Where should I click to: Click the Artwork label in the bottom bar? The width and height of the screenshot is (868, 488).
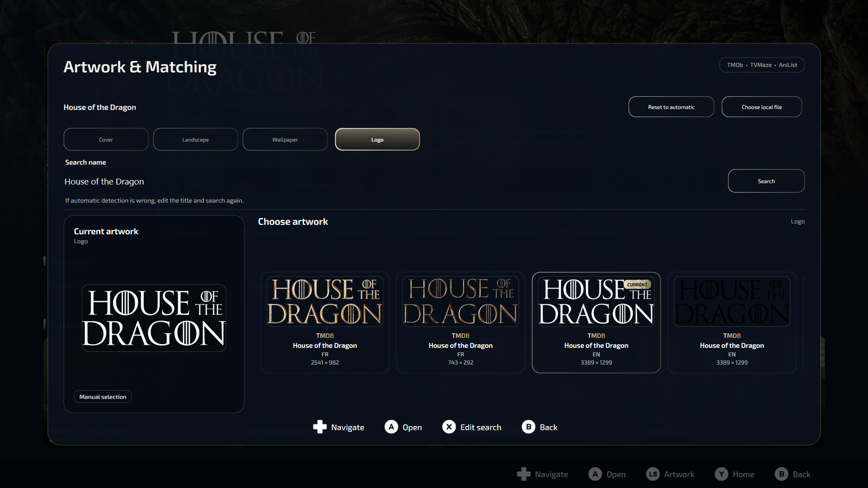click(679, 474)
